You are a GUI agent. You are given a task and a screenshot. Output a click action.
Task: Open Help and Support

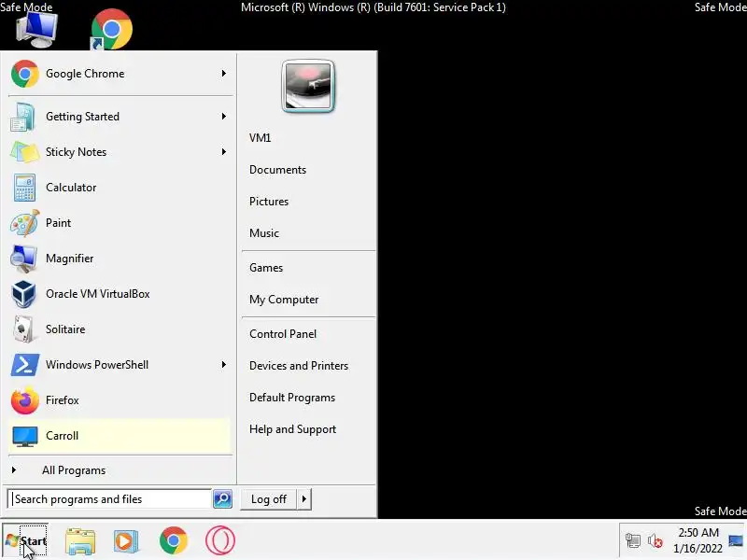coord(292,429)
